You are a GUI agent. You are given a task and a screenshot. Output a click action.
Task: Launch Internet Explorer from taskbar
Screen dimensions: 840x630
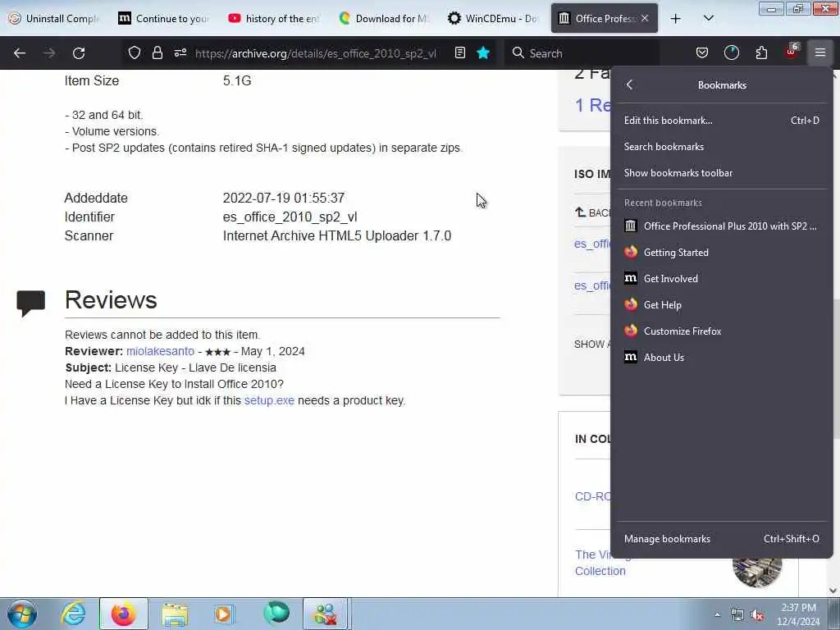tap(73, 614)
